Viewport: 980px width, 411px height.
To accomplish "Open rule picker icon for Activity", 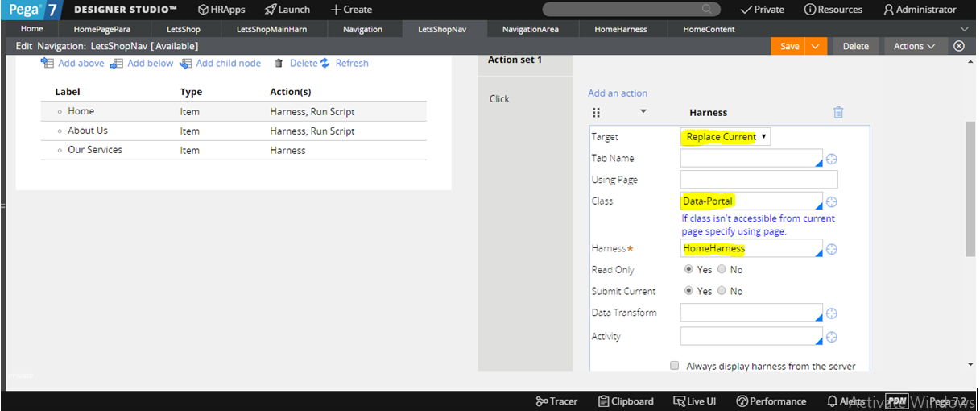I will [832, 337].
